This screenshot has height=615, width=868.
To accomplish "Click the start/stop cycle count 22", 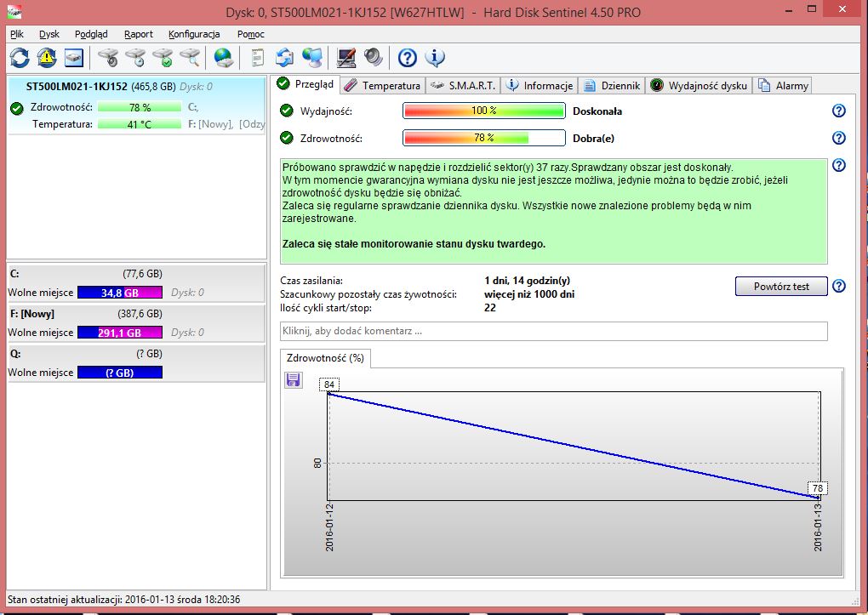I will click(x=490, y=308).
